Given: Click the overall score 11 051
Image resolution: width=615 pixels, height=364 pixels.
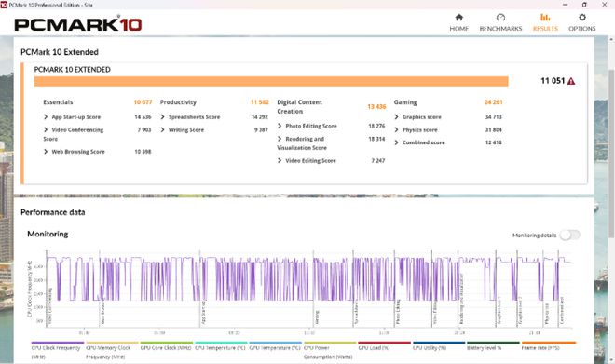Looking at the screenshot, I should tap(553, 81).
